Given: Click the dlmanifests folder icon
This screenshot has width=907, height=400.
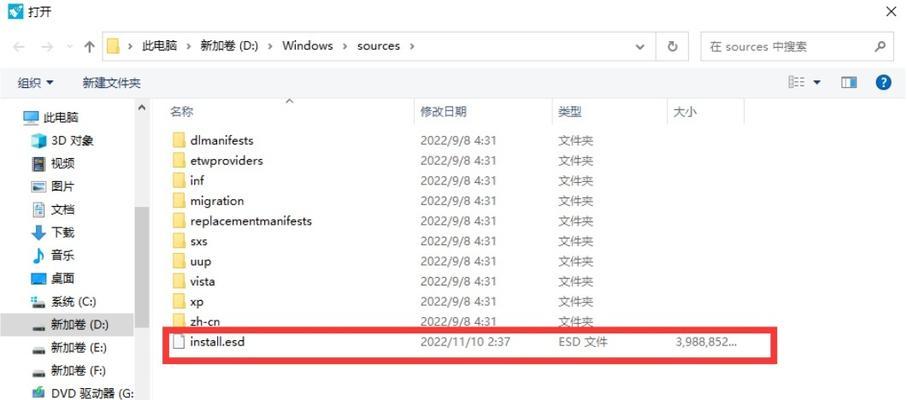Looking at the screenshot, I should [x=179, y=140].
